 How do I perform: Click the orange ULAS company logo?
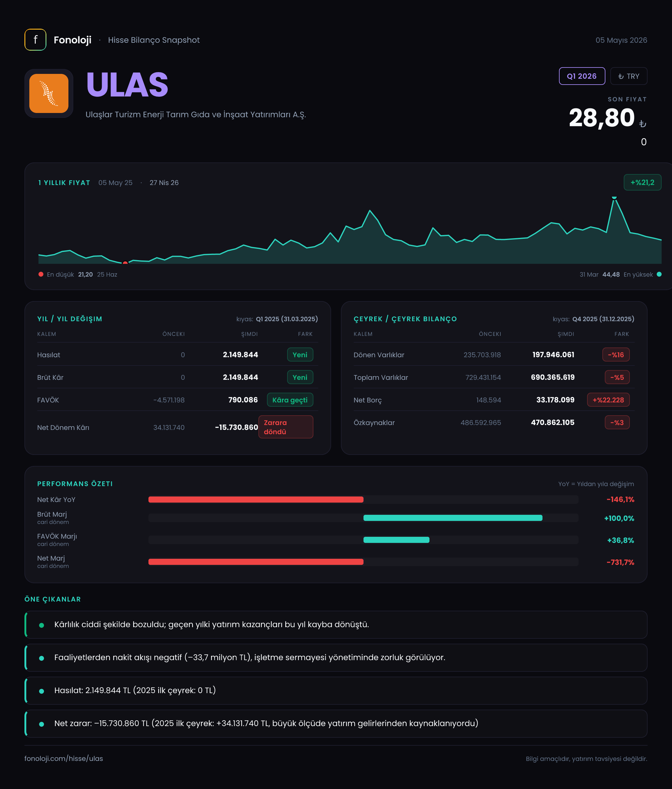tap(49, 93)
